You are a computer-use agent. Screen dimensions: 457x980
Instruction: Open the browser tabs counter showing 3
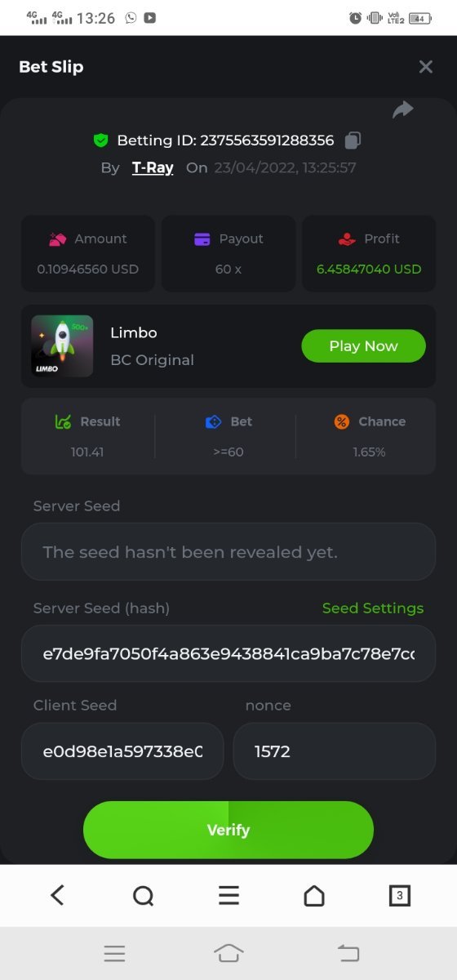[x=399, y=896]
